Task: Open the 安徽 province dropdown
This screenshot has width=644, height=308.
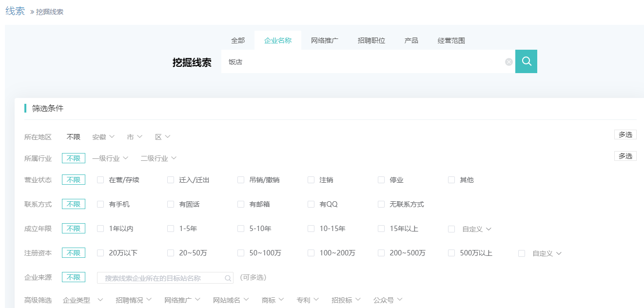Action: point(103,137)
